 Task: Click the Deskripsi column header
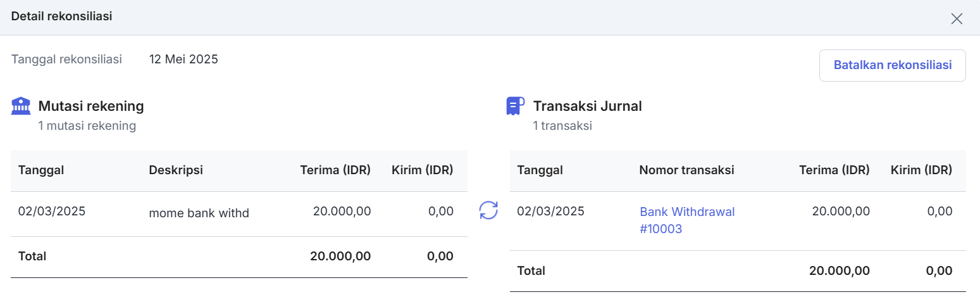pyautogui.click(x=176, y=170)
